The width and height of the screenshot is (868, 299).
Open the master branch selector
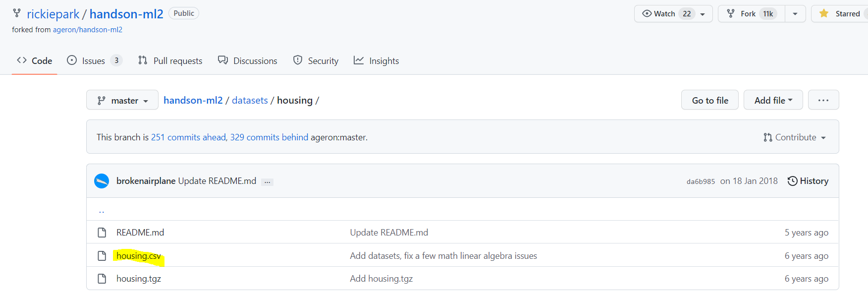pyautogui.click(x=122, y=100)
